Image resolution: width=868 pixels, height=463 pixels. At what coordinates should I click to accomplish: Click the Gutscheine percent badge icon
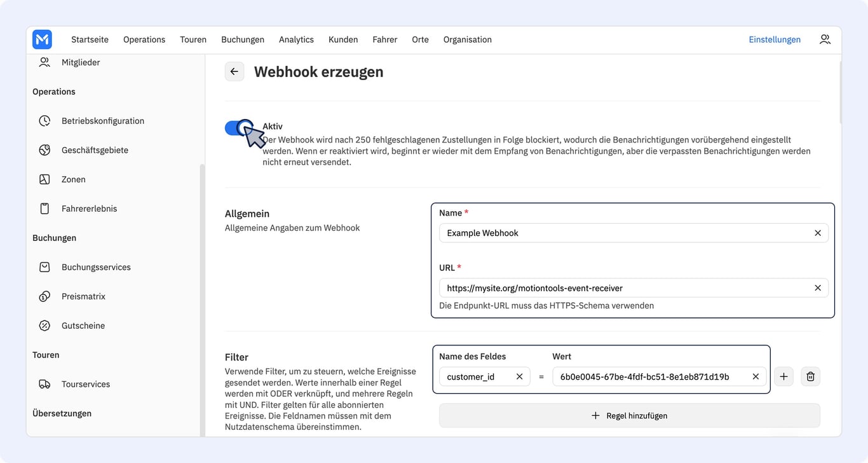click(x=44, y=326)
